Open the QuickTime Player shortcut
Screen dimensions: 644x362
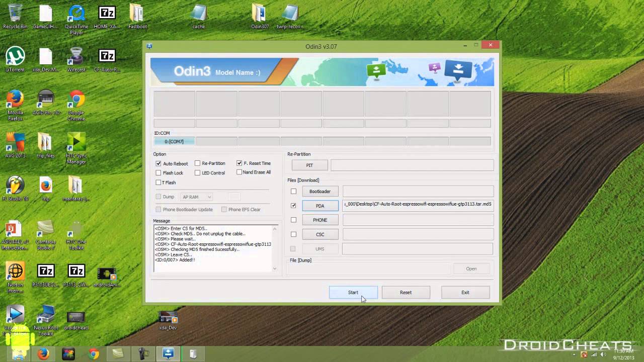76,20
